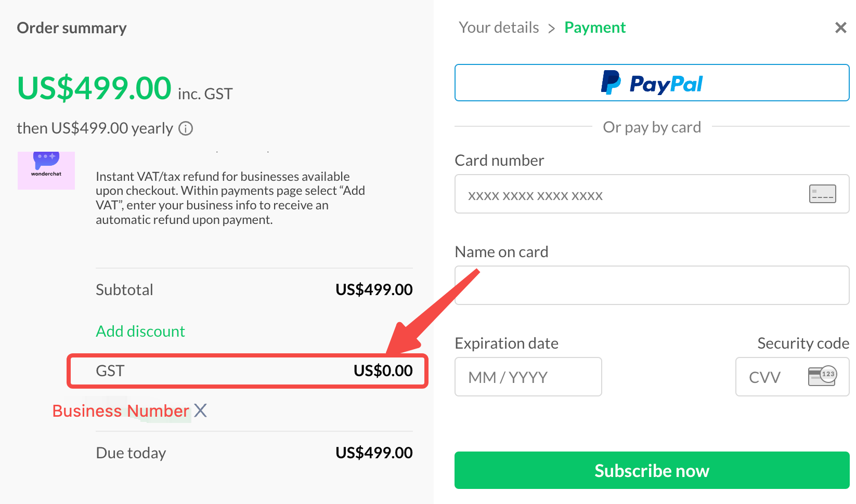Click the breadcrumb chevron arrow
This screenshot has height=504, width=856.
(552, 28)
